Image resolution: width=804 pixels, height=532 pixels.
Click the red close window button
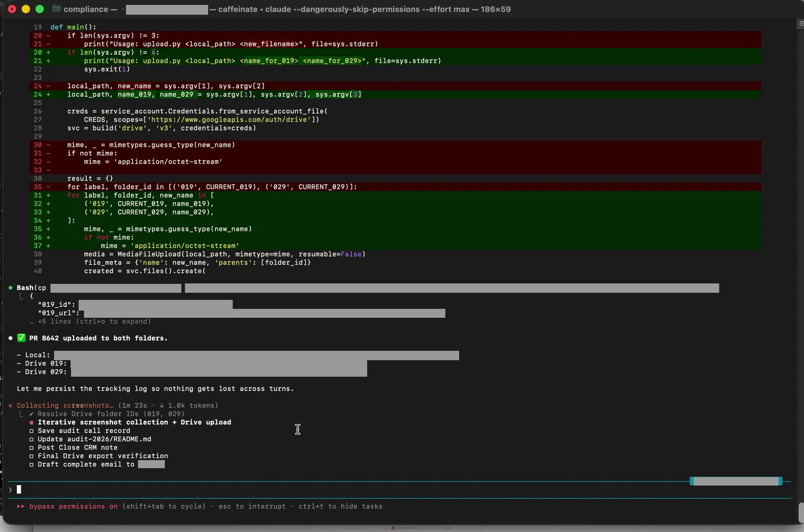click(x=12, y=9)
